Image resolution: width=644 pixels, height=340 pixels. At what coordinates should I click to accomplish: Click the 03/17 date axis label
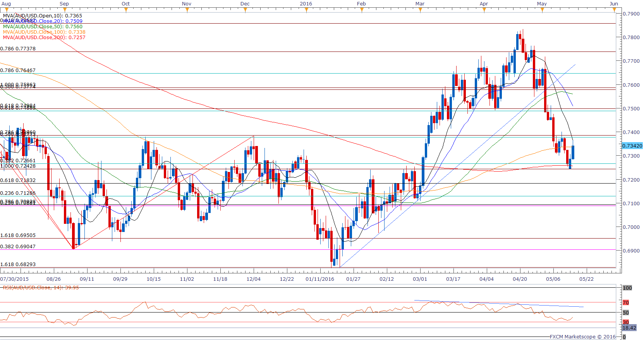pyautogui.click(x=453, y=279)
